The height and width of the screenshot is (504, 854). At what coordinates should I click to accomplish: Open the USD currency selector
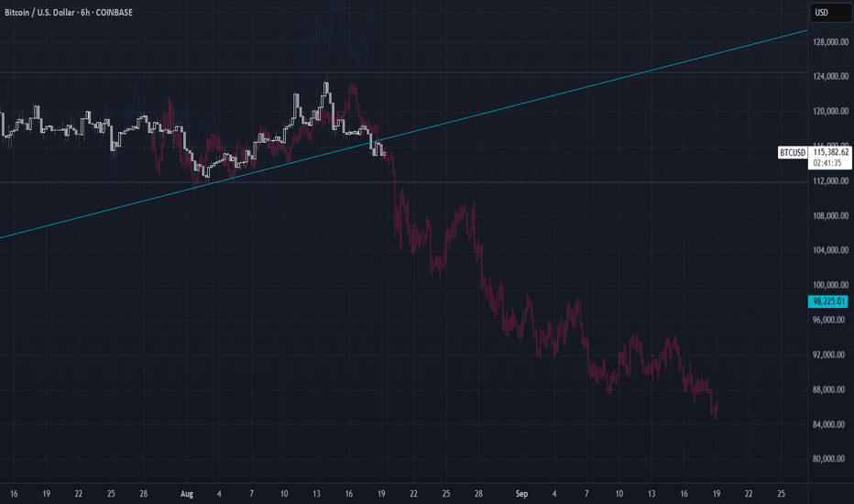click(x=830, y=13)
